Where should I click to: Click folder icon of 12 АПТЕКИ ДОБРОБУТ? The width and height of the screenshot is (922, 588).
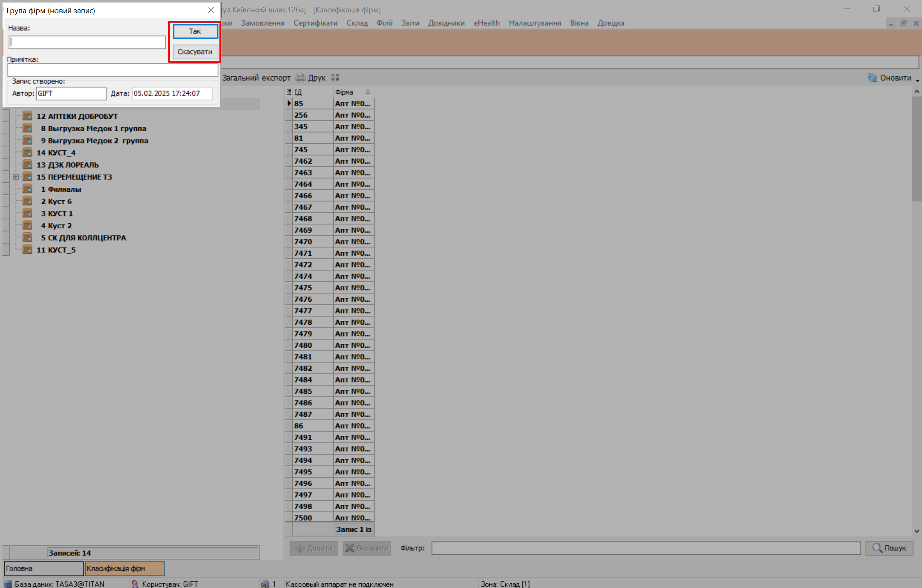tap(28, 116)
